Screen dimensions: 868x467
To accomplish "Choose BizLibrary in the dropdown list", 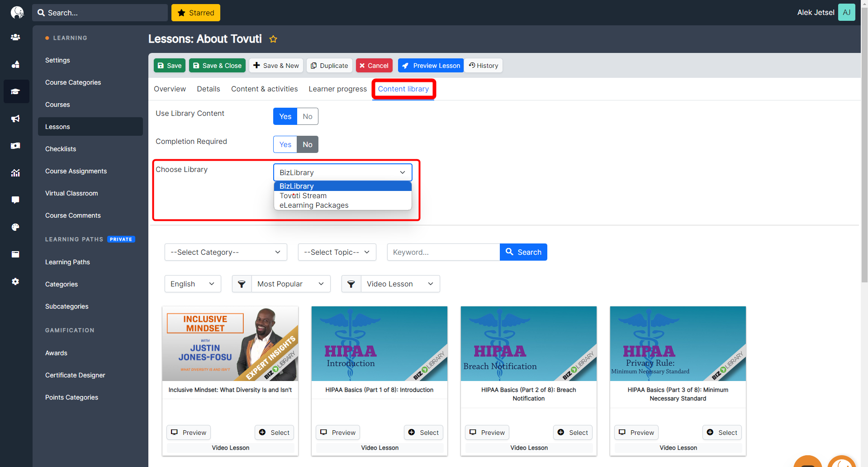I will pyautogui.click(x=342, y=186).
